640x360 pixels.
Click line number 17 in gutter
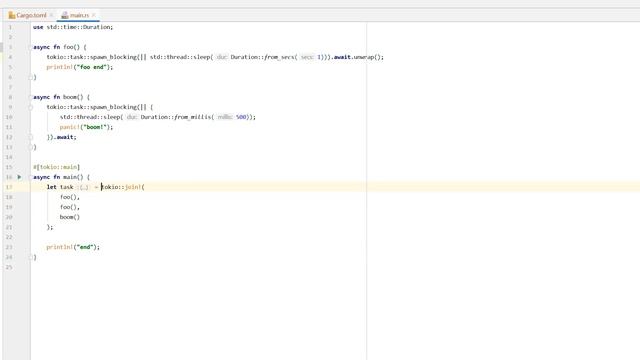[9, 187]
